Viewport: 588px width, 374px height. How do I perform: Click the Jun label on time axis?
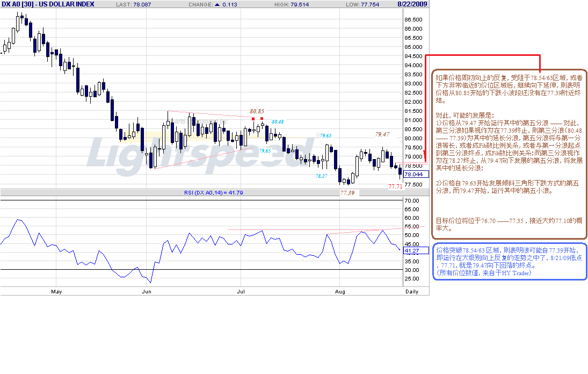click(147, 291)
